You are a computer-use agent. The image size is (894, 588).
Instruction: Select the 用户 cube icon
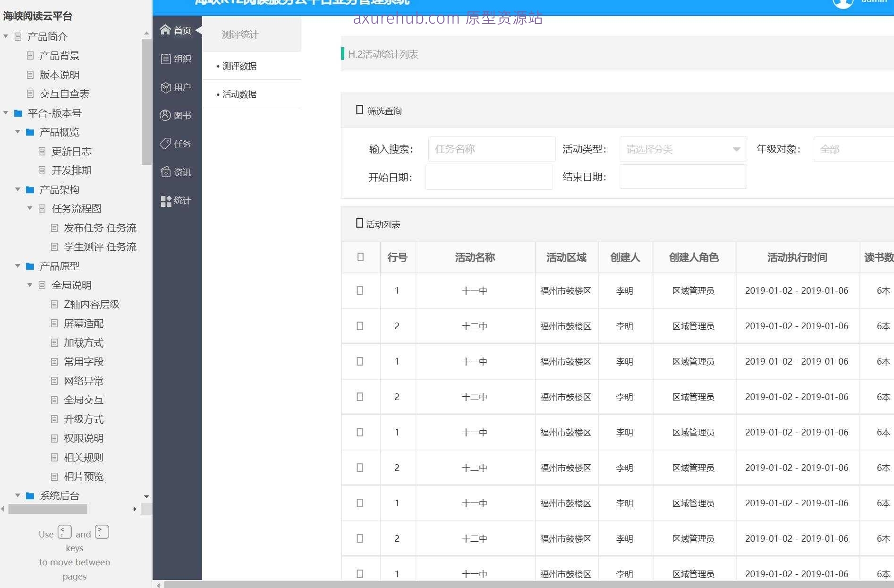point(166,87)
